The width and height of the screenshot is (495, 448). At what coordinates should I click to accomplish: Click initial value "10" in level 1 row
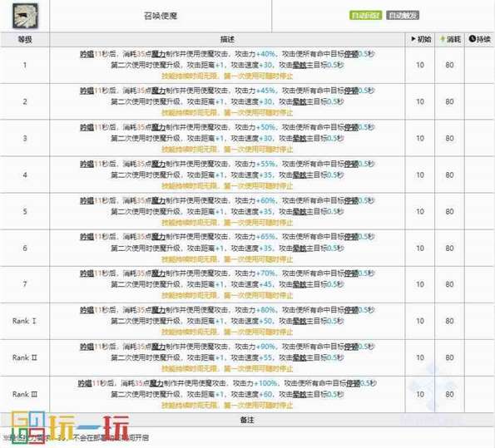[420, 66]
